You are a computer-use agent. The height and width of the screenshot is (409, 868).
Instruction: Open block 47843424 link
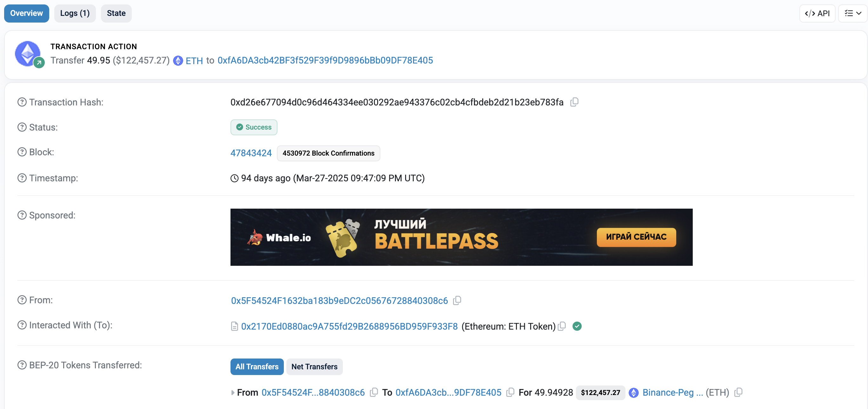click(x=251, y=153)
